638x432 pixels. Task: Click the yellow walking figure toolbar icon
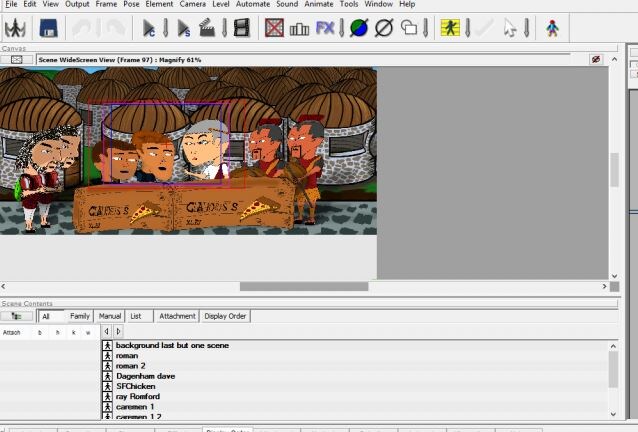point(450,28)
